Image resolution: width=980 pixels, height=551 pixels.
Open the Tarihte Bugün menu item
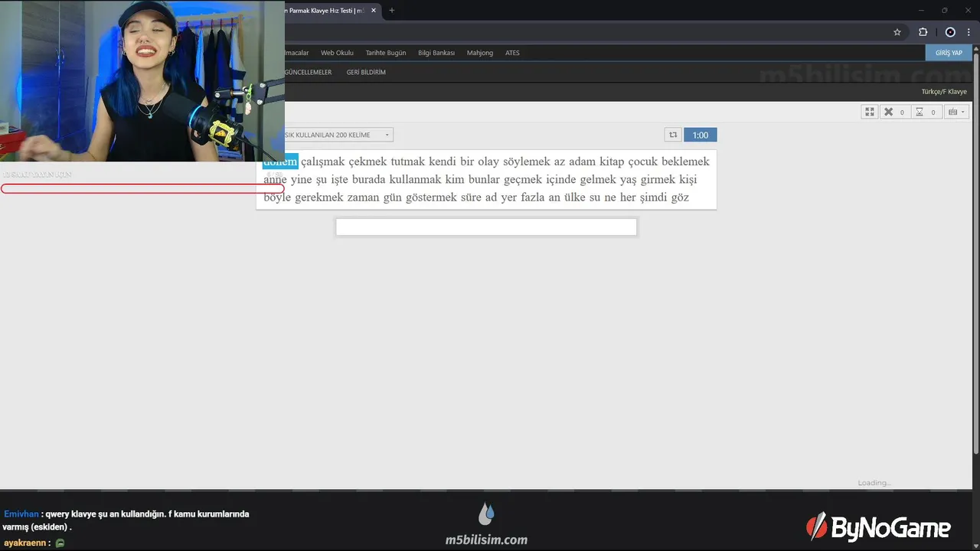click(386, 53)
